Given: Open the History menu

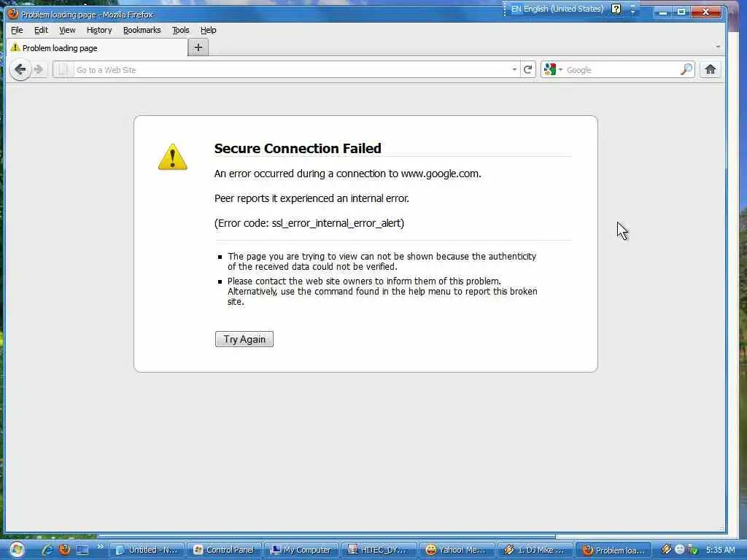Looking at the screenshot, I should pyautogui.click(x=99, y=30).
